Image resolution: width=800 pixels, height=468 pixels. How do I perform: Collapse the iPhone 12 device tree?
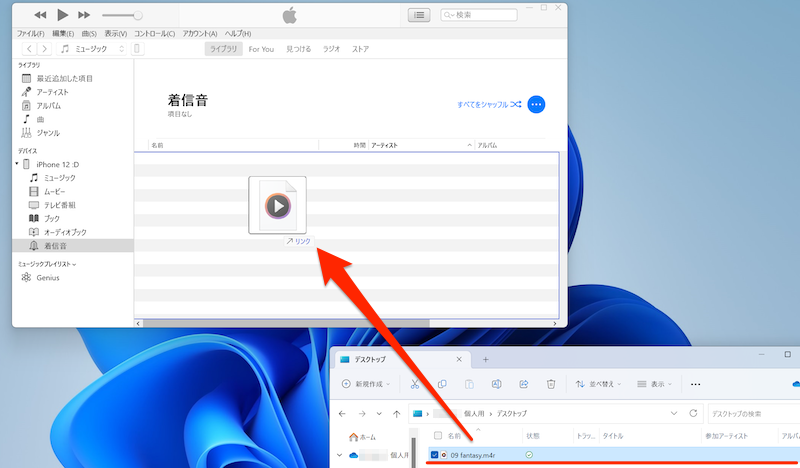point(17,164)
